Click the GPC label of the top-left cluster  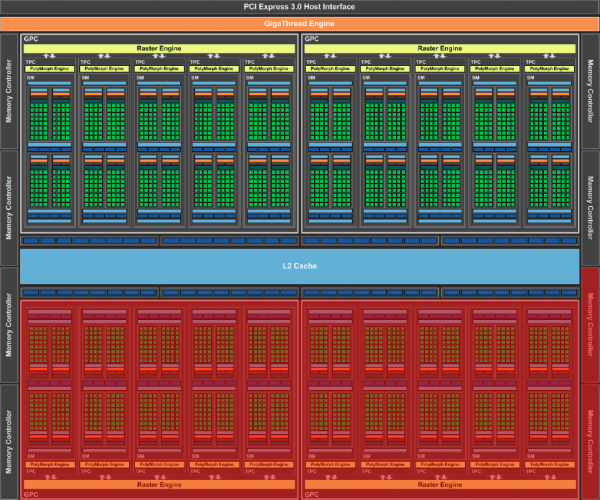click(30, 39)
